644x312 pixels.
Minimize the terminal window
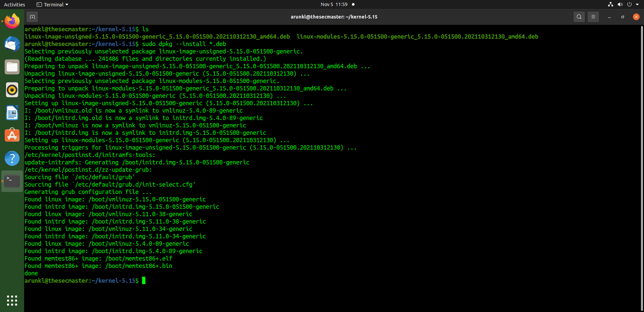[x=609, y=17]
